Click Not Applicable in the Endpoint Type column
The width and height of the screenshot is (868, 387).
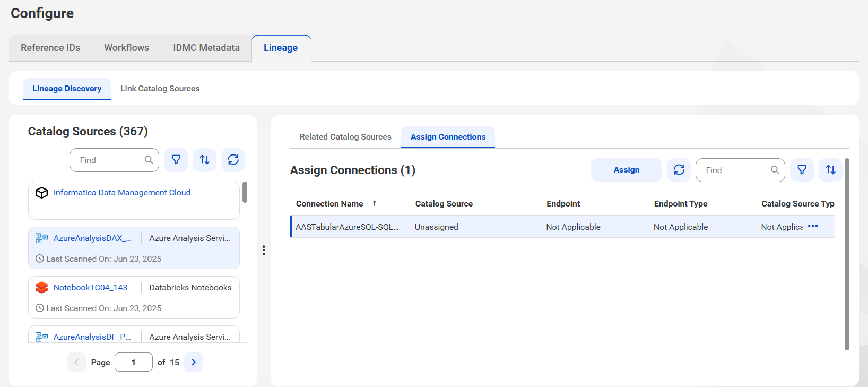point(681,227)
